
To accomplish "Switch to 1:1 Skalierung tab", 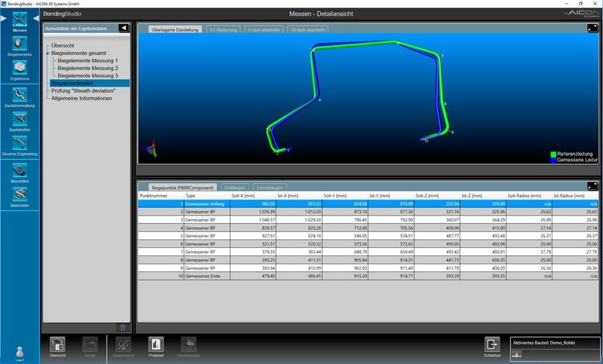I will point(223,29).
